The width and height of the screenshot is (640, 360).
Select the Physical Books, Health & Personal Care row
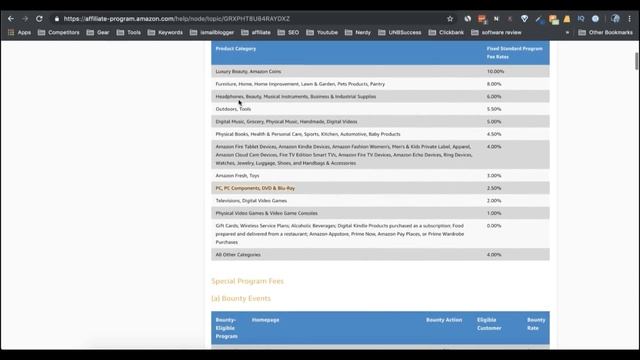(380, 134)
